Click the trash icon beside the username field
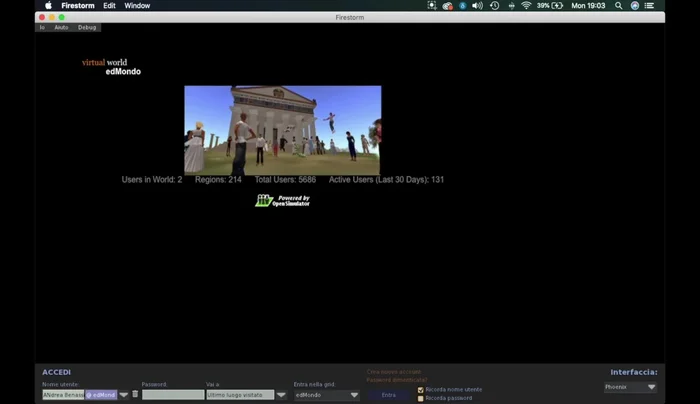Image resolution: width=700 pixels, height=404 pixels. point(135,395)
